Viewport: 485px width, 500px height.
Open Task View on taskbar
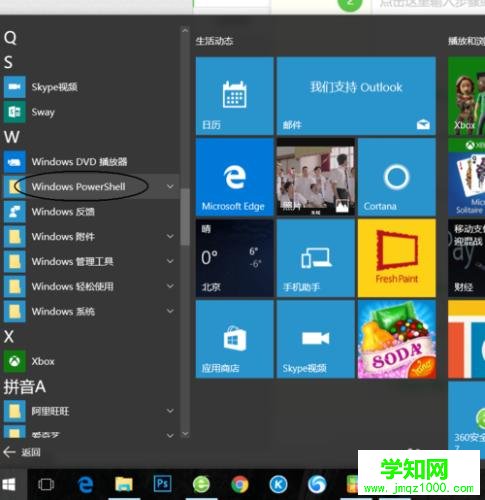tap(46, 484)
